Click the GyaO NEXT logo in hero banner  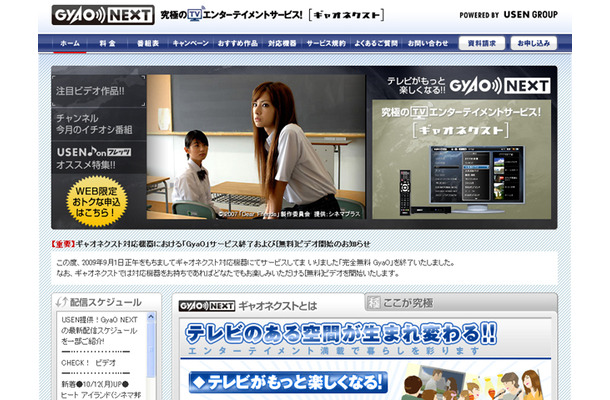pos(500,86)
